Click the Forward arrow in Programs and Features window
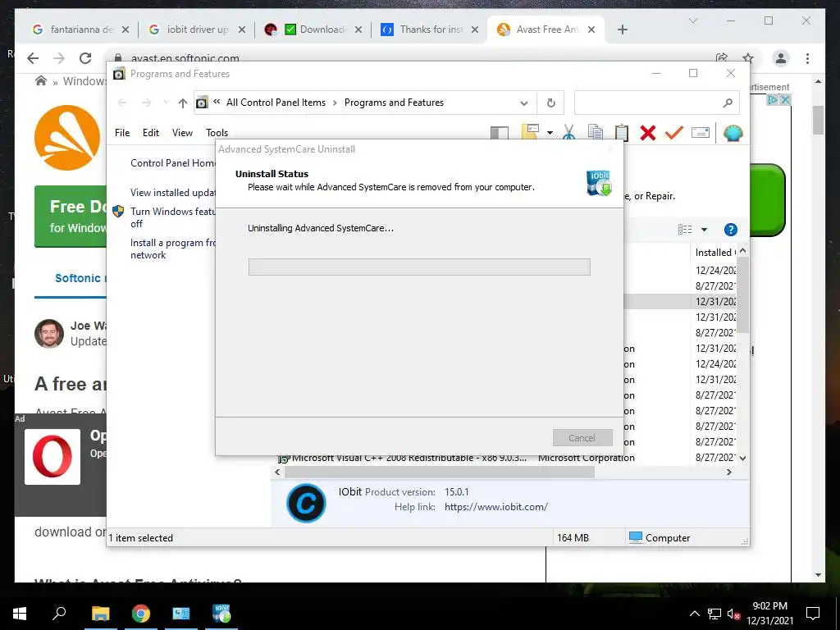Image resolution: width=840 pixels, height=630 pixels. click(x=146, y=103)
